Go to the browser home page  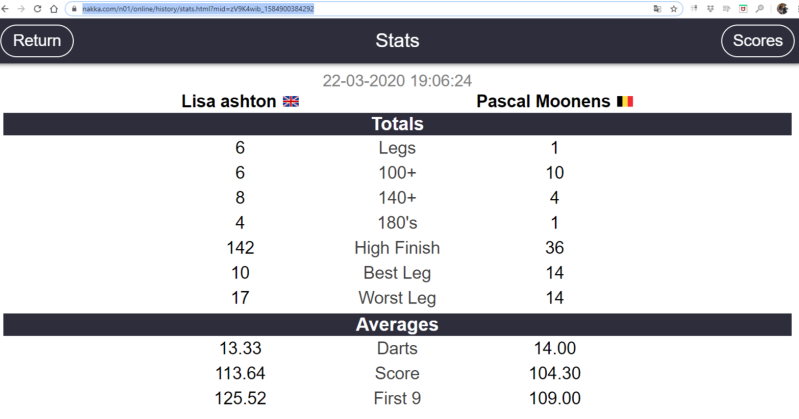[x=55, y=8]
